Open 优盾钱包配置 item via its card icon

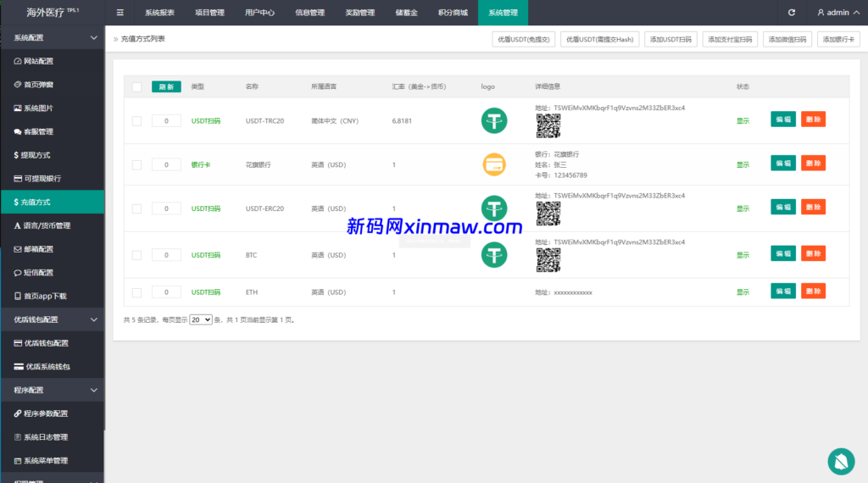18,343
